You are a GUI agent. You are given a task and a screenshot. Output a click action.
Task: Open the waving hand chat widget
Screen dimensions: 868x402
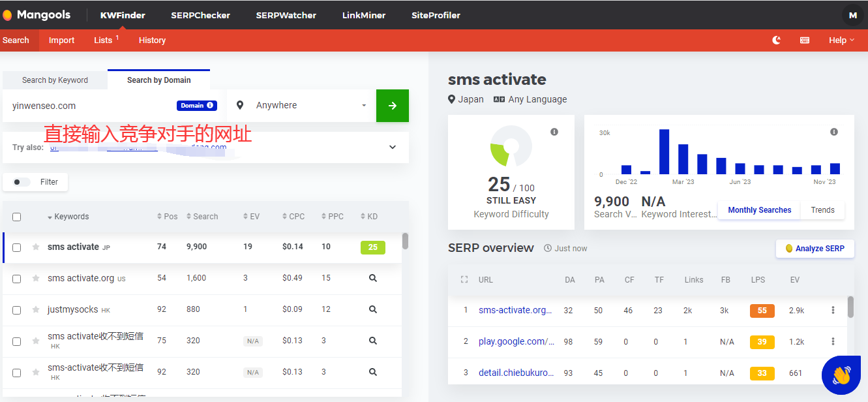coord(841,375)
